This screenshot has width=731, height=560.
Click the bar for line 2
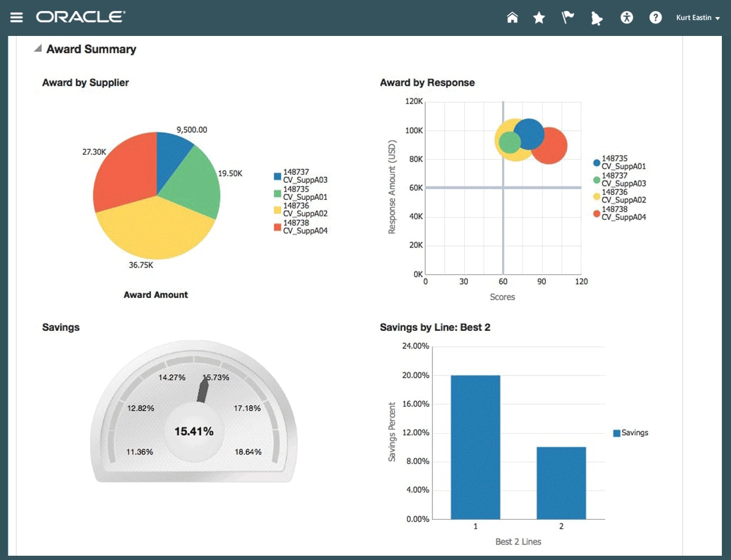(561, 483)
